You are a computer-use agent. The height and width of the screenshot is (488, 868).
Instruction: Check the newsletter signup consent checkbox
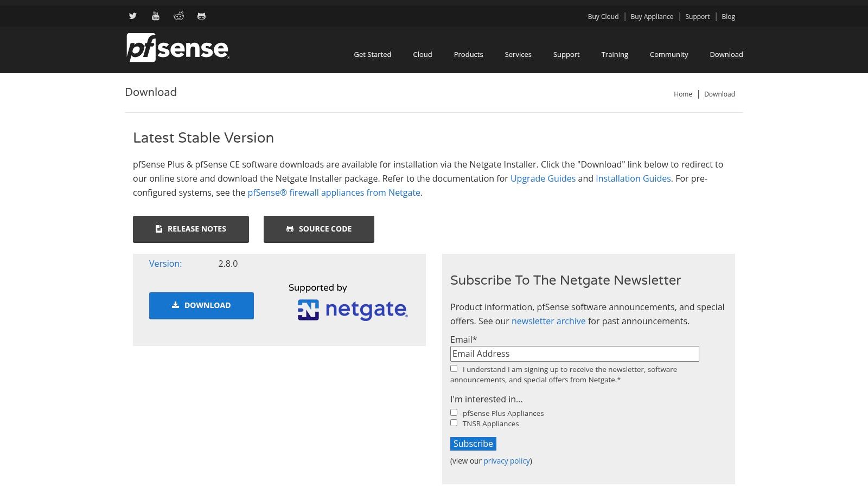coord(454,368)
